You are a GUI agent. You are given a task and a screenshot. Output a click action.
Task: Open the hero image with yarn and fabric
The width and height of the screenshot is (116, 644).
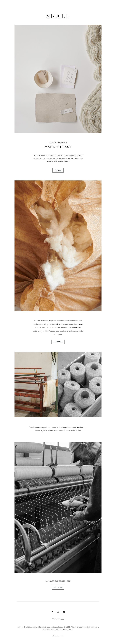point(58,79)
